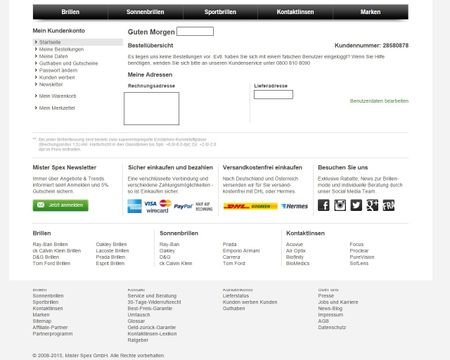Open the Impressum footer link
The height and width of the screenshot is (360, 450).
point(330,315)
